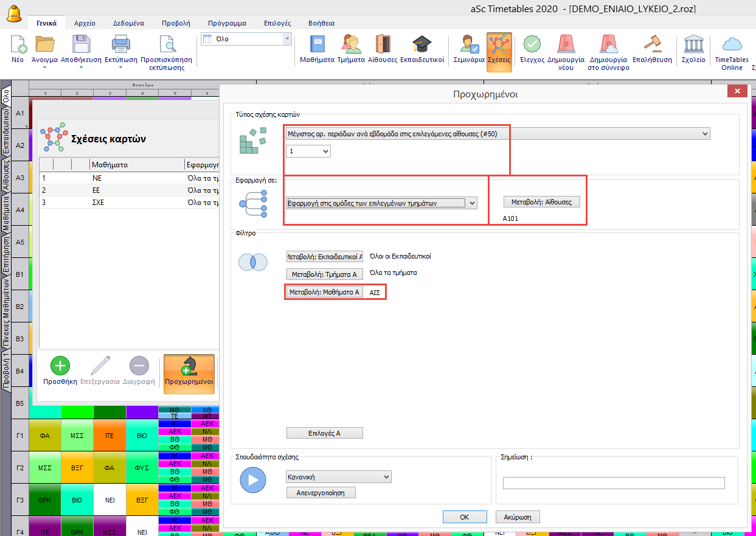Switch to the Δεδομένα ribbon tab
756x536 pixels.
pyautogui.click(x=128, y=23)
